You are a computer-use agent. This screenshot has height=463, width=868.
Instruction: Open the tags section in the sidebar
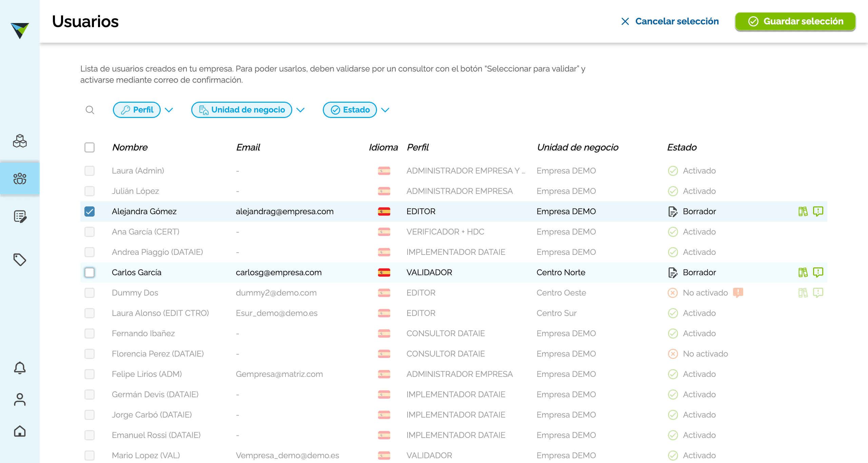click(x=20, y=260)
